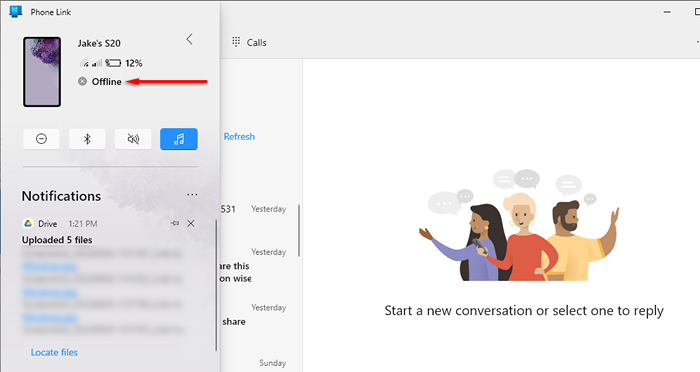
Task: Toggle Do Not Disturb on the phone
Action: pyautogui.click(x=42, y=139)
